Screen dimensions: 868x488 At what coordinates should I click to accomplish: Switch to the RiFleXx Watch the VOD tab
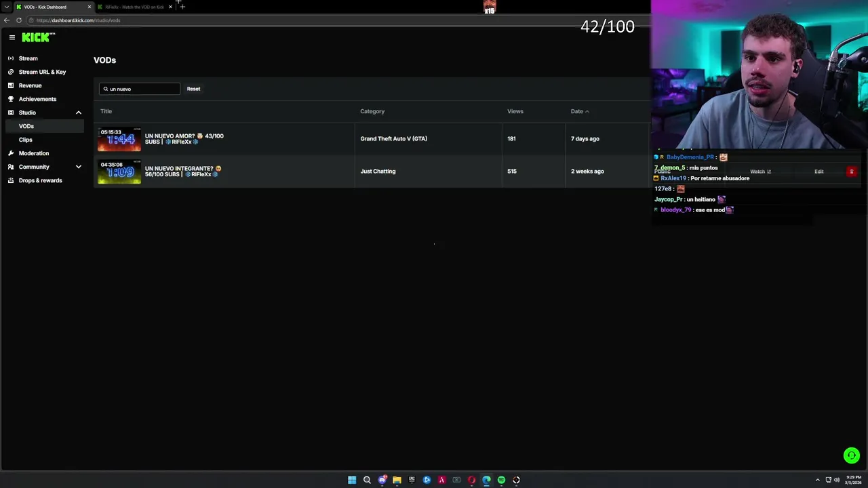(x=134, y=7)
